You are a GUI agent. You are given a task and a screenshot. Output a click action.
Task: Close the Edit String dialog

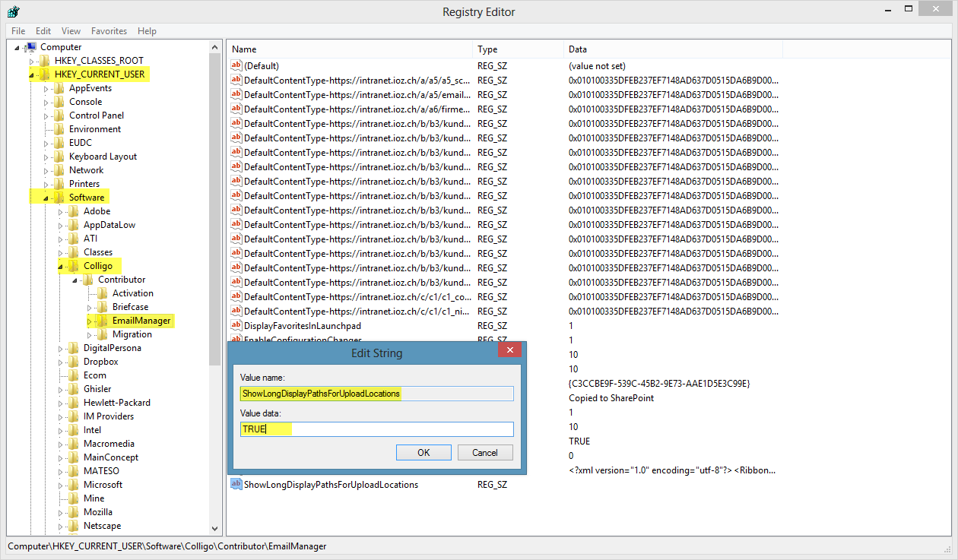pyautogui.click(x=509, y=350)
